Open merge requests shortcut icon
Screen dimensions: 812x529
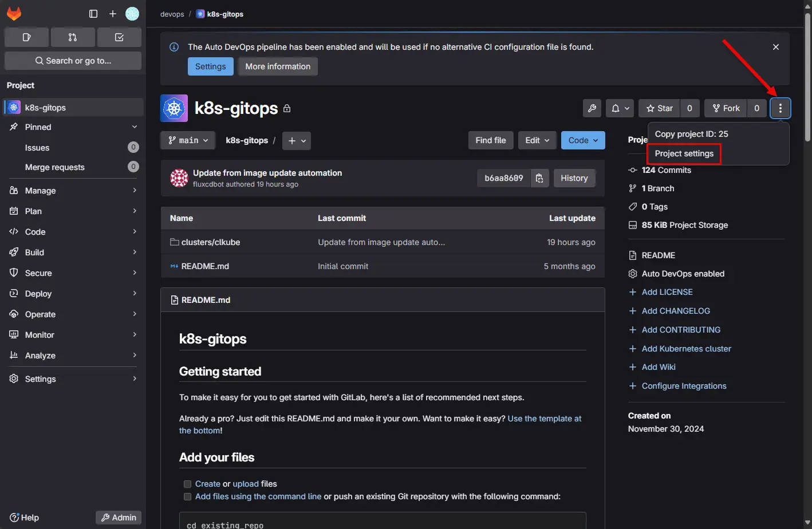coord(73,37)
